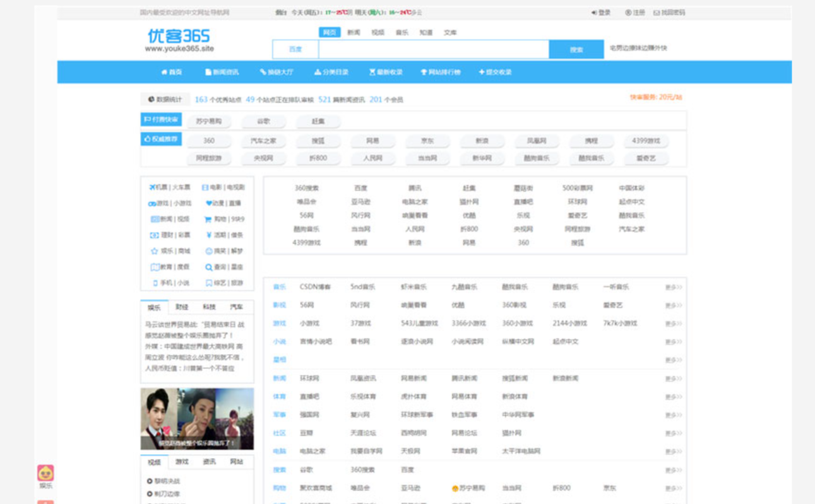
Task: Click the airplane icon beside 机票
Action: pos(152,187)
